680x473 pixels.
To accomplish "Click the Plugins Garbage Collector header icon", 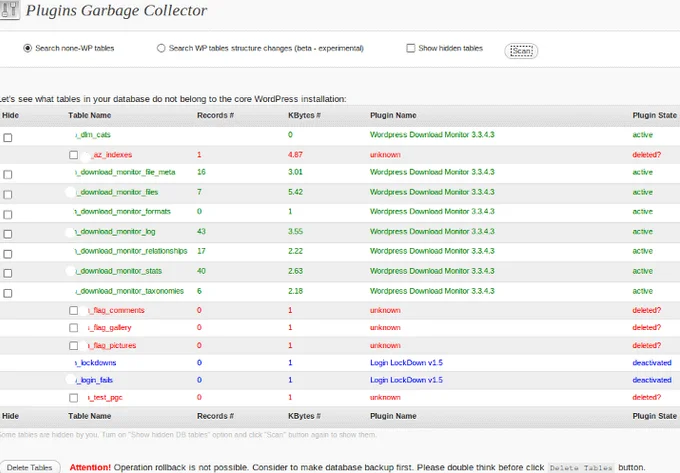I will [x=9, y=11].
